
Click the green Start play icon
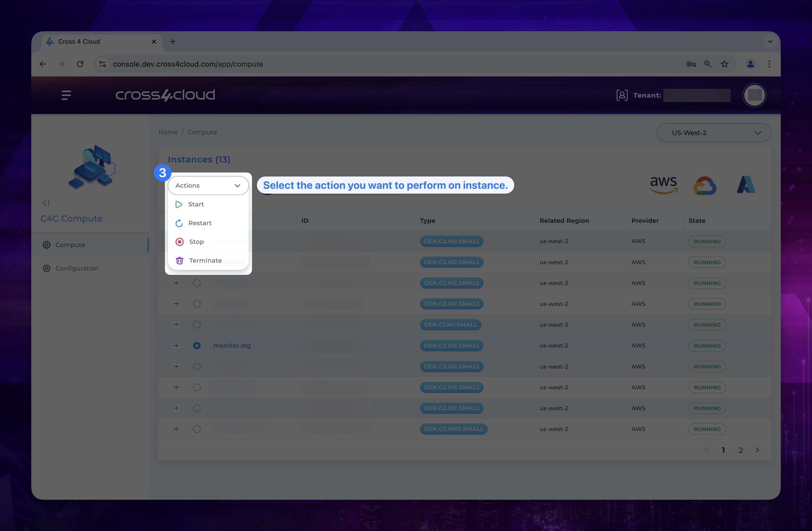(x=179, y=204)
